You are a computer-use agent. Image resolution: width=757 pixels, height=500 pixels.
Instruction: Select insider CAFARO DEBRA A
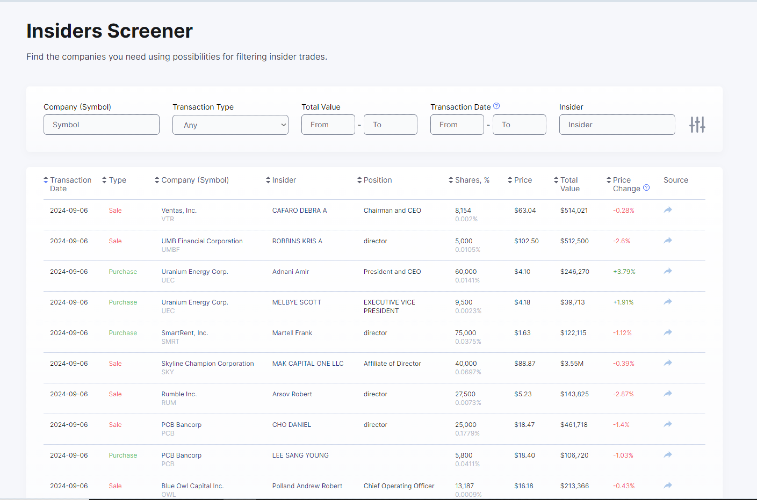coord(299,210)
